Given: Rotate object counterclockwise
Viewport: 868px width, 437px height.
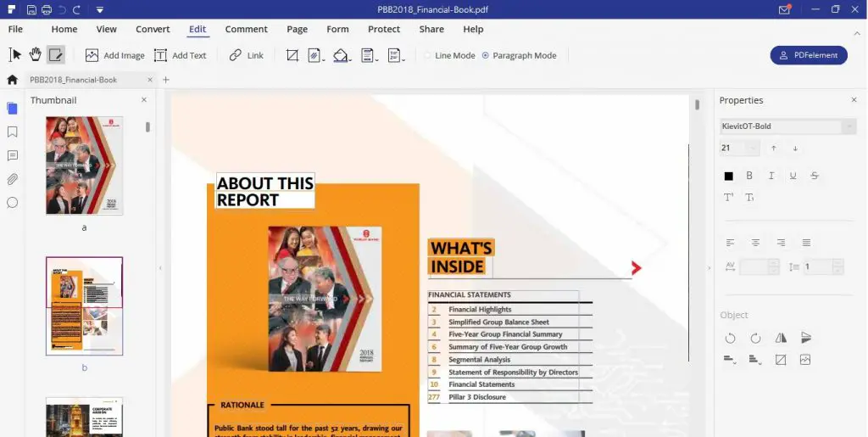Looking at the screenshot, I should pos(730,338).
